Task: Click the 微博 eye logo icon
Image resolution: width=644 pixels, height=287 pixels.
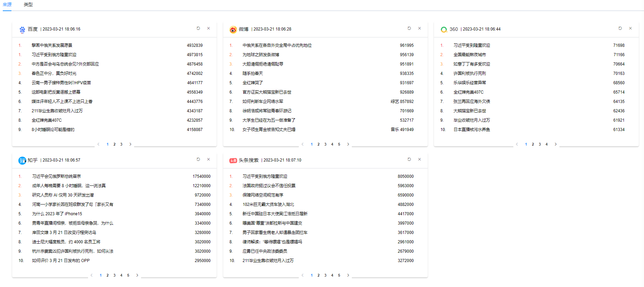Action: [233, 29]
